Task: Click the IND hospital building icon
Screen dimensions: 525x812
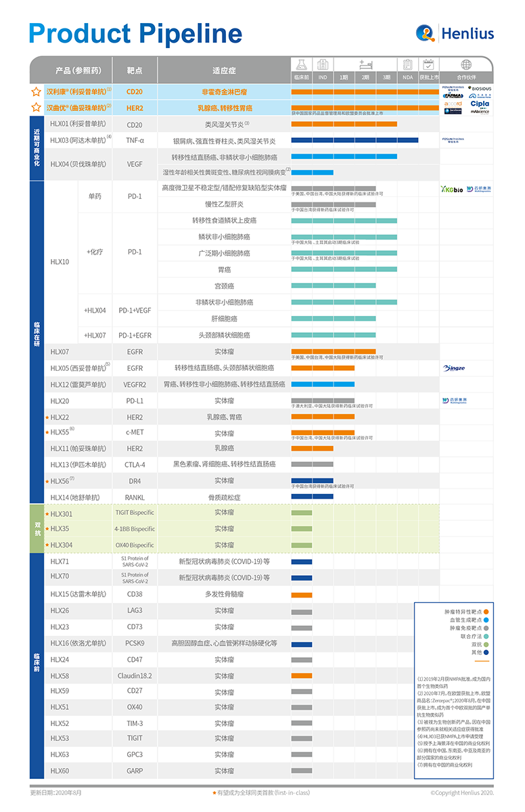Action: 323,65
